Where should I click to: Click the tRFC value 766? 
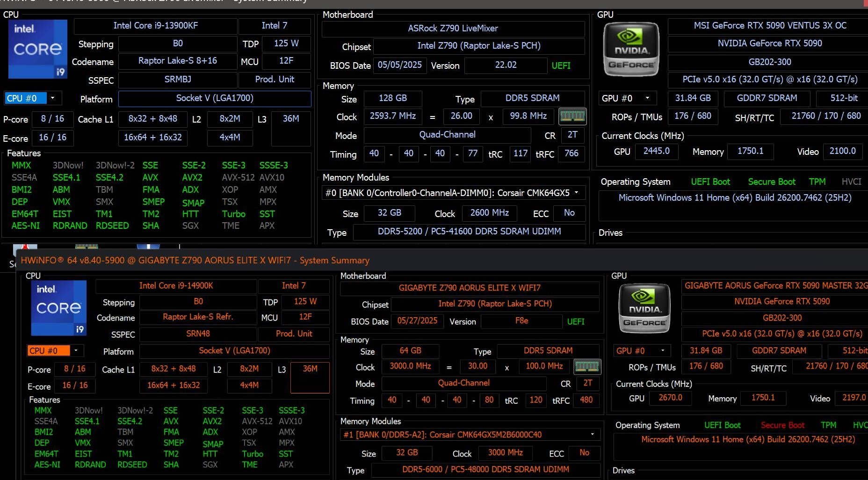[571, 153]
